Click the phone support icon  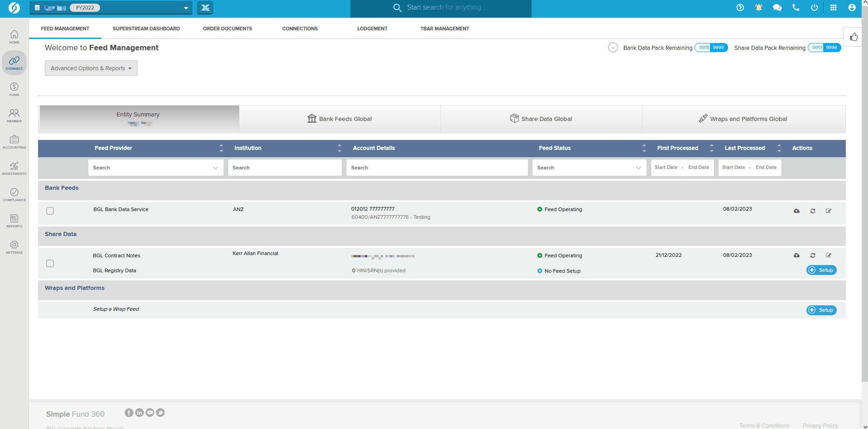pyautogui.click(x=796, y=8)
